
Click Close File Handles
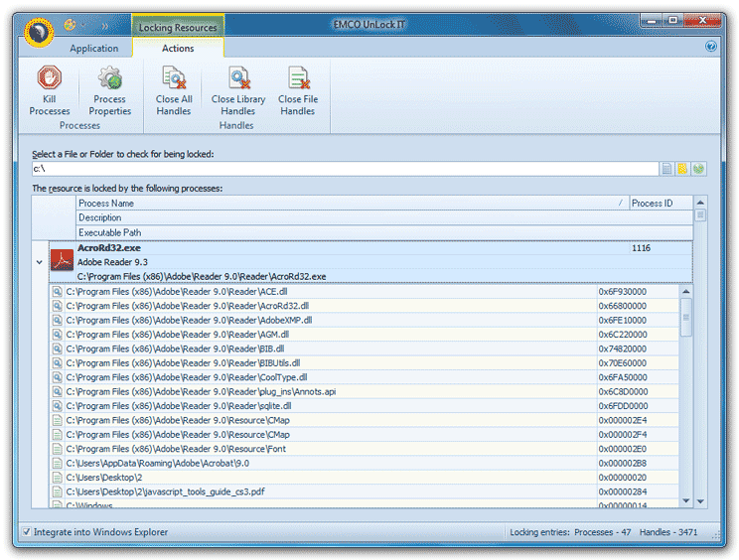tap(297, 91)
